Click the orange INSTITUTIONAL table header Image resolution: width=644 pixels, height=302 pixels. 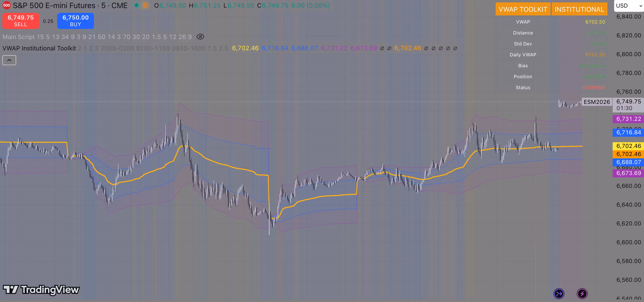(x=579, y=9)
